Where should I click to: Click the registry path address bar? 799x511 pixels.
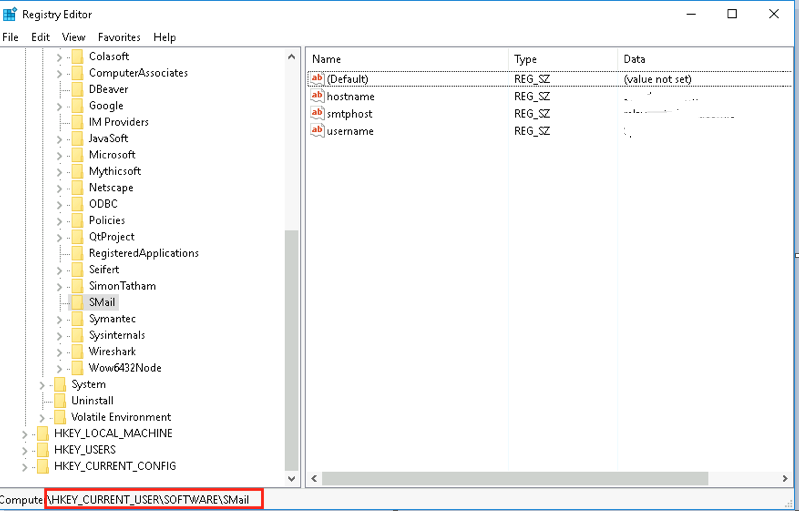[x=154, y=499]
